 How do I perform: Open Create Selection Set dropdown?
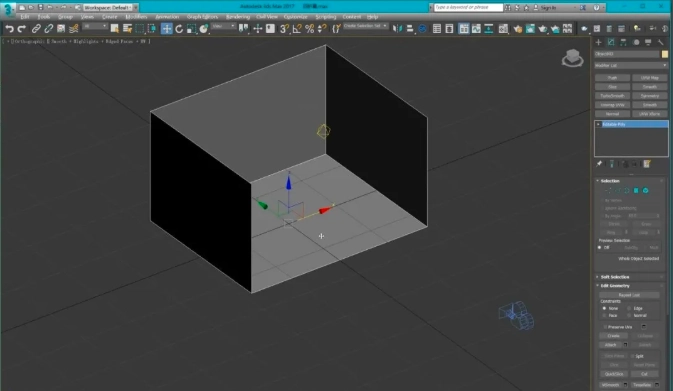tap(365, 27)
